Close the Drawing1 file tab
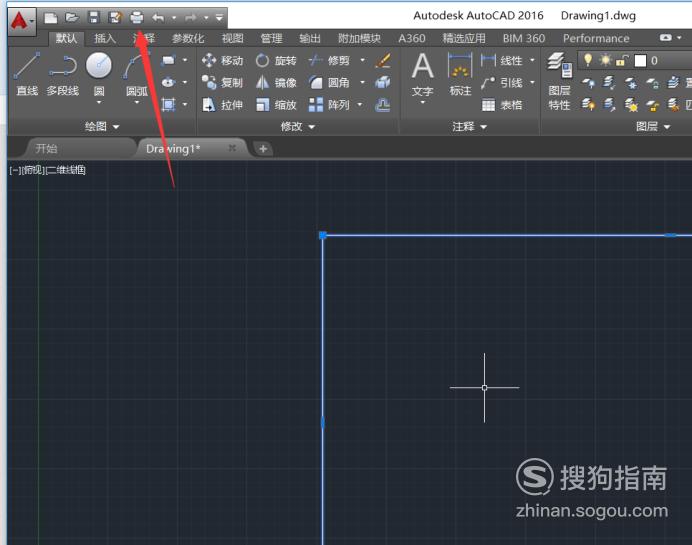 pos(232,148)
